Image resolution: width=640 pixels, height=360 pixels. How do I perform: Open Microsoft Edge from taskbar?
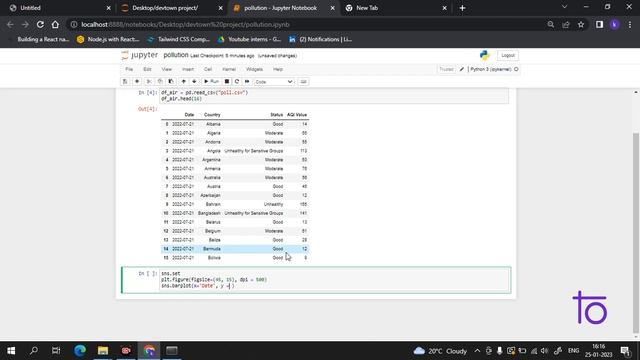[80, 351]
